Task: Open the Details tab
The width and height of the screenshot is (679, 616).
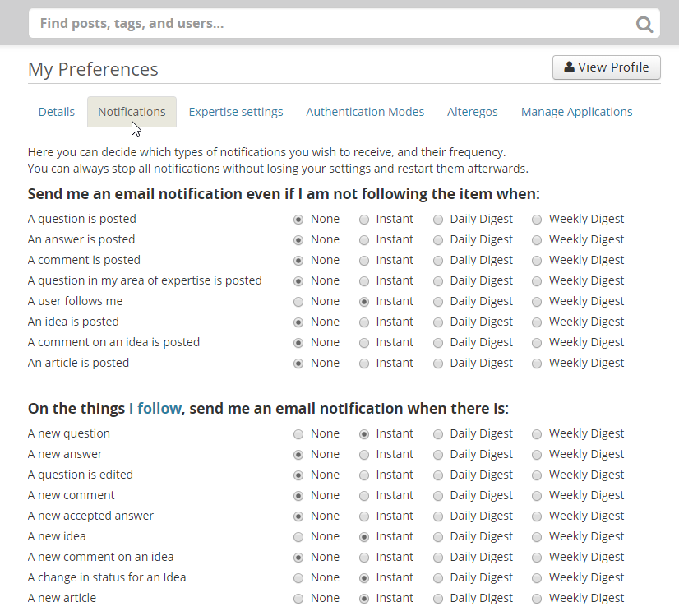Action: point(57,112)
